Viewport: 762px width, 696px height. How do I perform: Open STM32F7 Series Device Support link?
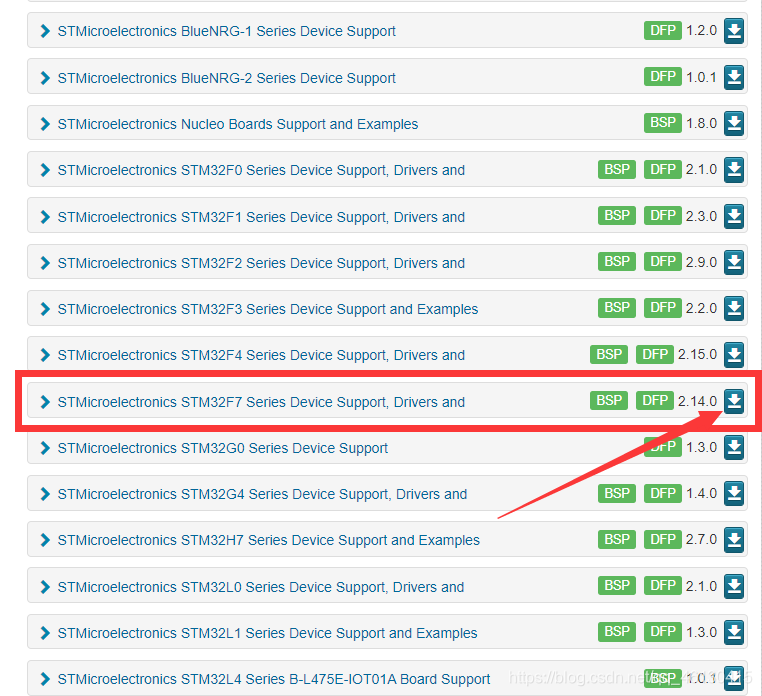pos(261,402)
